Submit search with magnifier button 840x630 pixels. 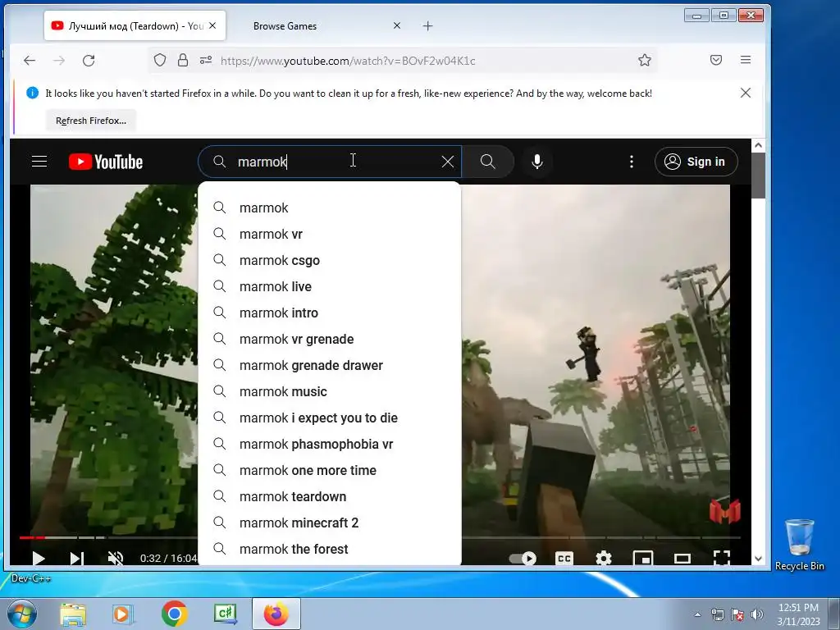pyautogui.click(x=487, y=162)
